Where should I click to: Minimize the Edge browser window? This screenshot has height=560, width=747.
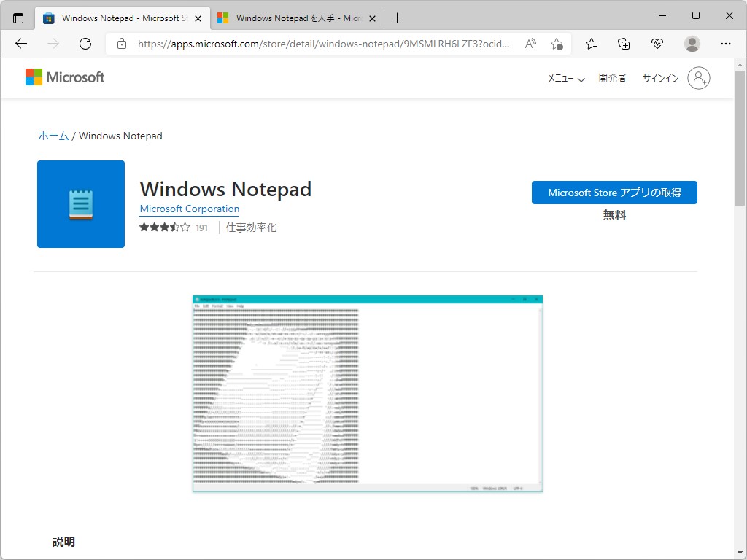pos(662,16)
